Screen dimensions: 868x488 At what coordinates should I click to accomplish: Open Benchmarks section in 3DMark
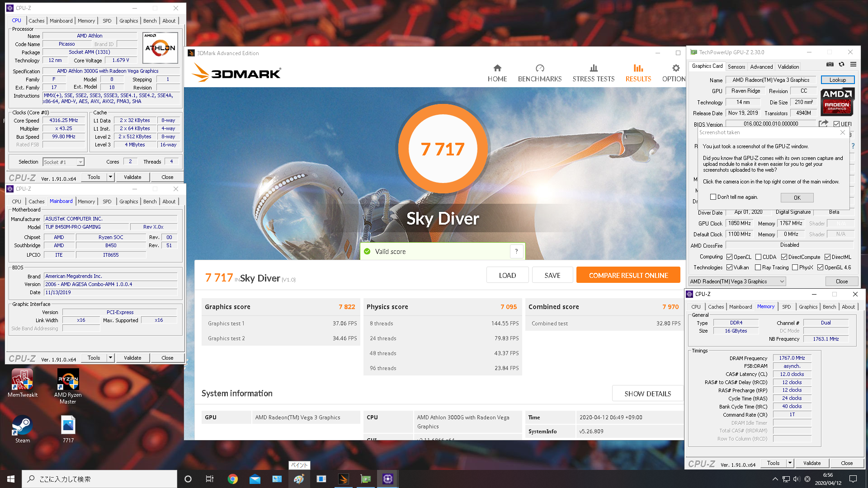click(540, 73)
